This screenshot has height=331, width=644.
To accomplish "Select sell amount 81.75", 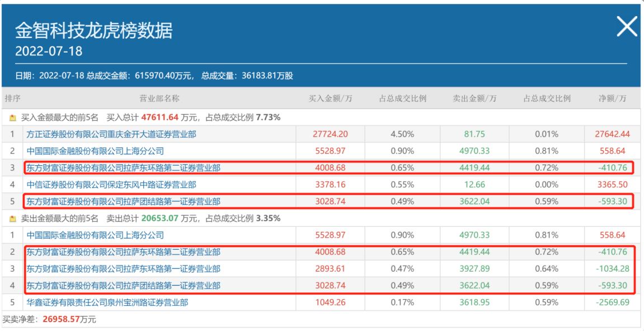I will coord(474,134).
